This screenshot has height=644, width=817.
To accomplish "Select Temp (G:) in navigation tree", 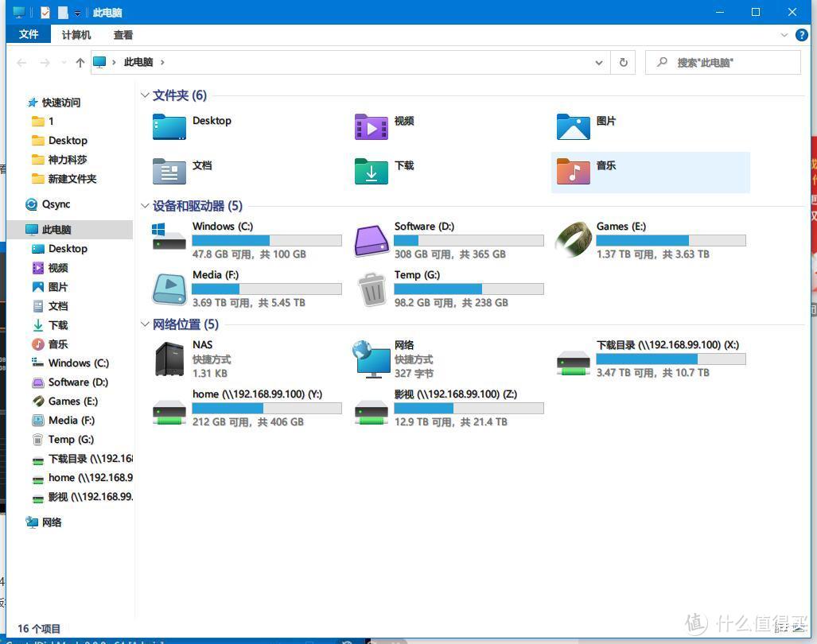I will 71,440.
